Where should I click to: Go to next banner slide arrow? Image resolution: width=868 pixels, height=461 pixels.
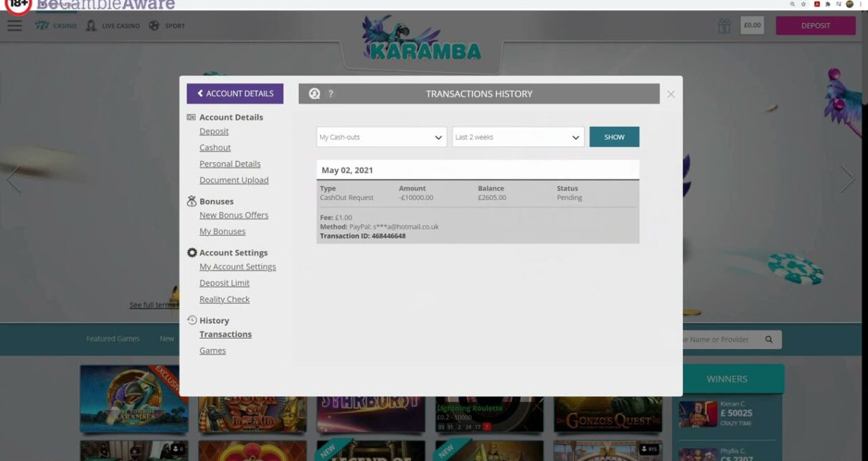pyautogui.click(x=847, y=179)
